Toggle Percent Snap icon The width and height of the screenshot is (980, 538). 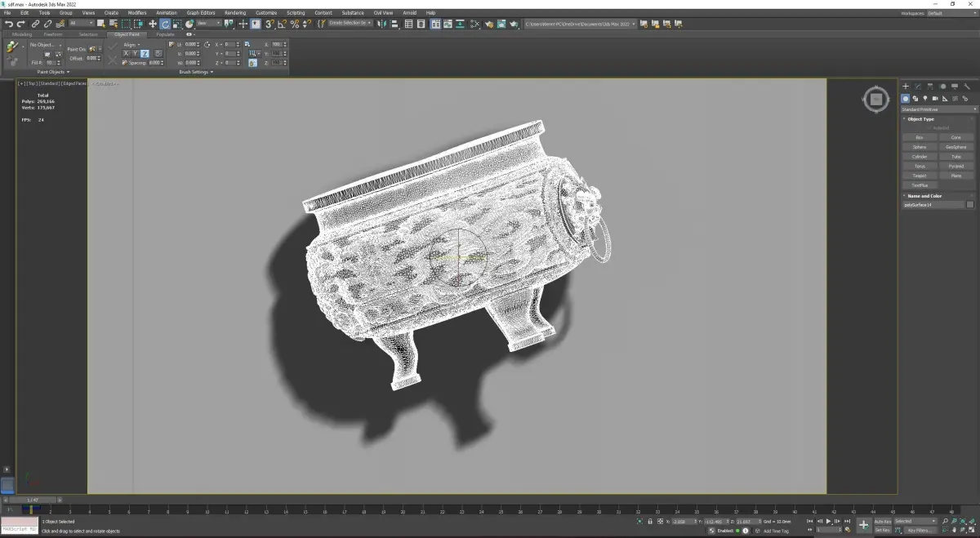(x=293, y=24)
